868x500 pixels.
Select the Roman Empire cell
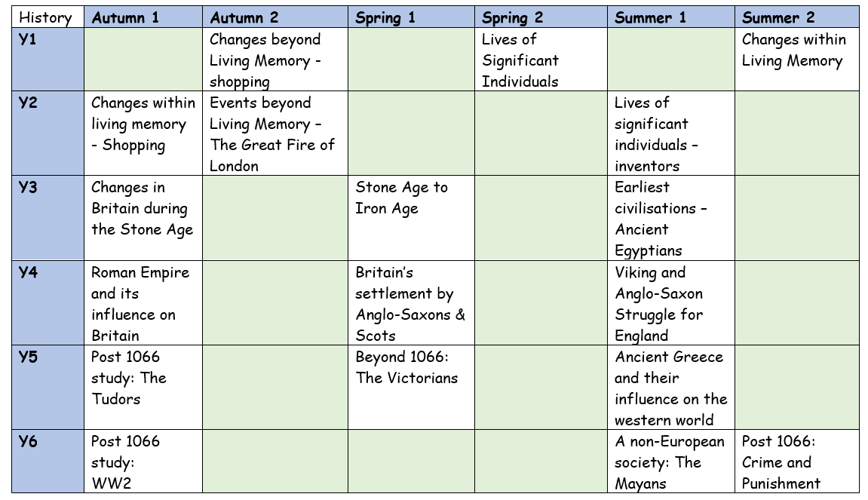[143, 303]
